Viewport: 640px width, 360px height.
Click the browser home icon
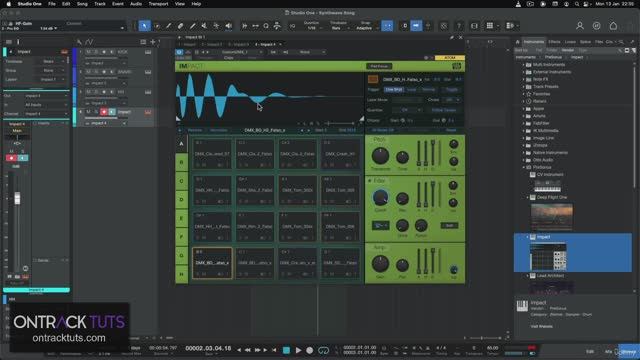point(518,42)
